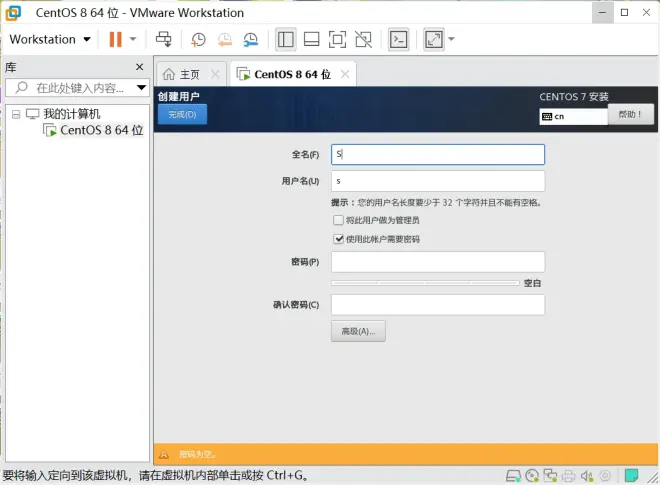Viewport: 660px width, 485px height.
Task: Click the stretch guest display icon
Action: (434, 39)
